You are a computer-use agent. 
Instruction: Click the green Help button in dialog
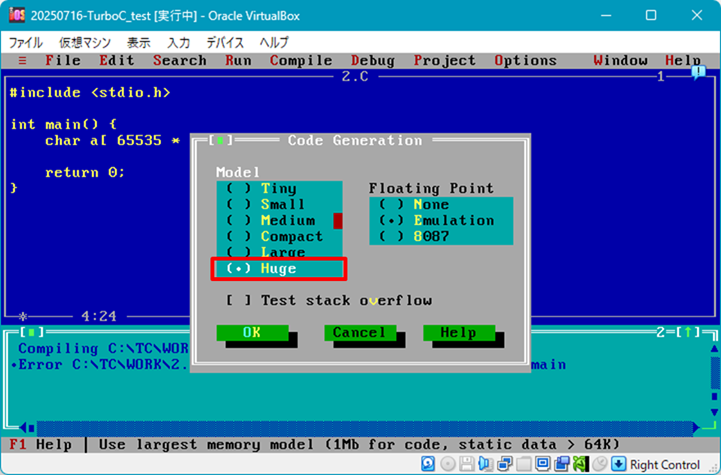coord(459,332)
